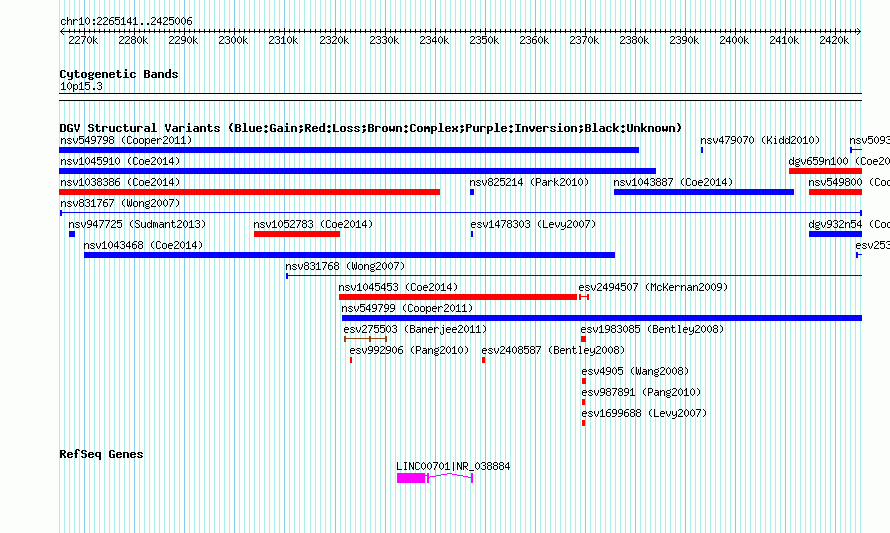Click the red esv2408587 marker
The image size is (890, 533).
point(484,360)
